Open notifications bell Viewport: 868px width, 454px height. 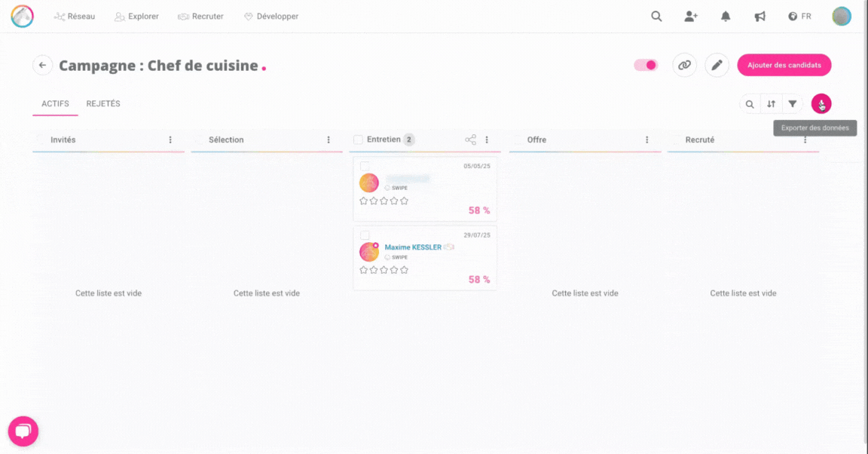[726, 17]
